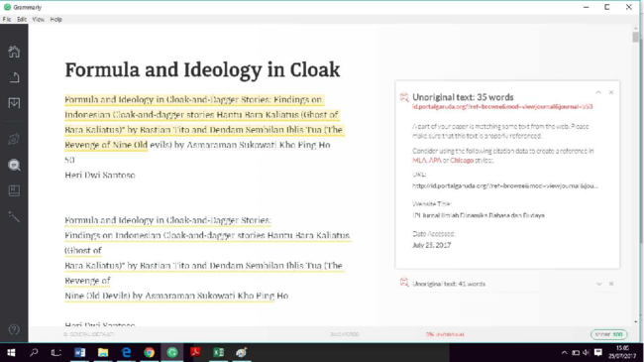Collapse the Unoriginal text 35 words card
Image resolution: width=644 pixels, height=362 pixels.
click(x=598, y=92)
